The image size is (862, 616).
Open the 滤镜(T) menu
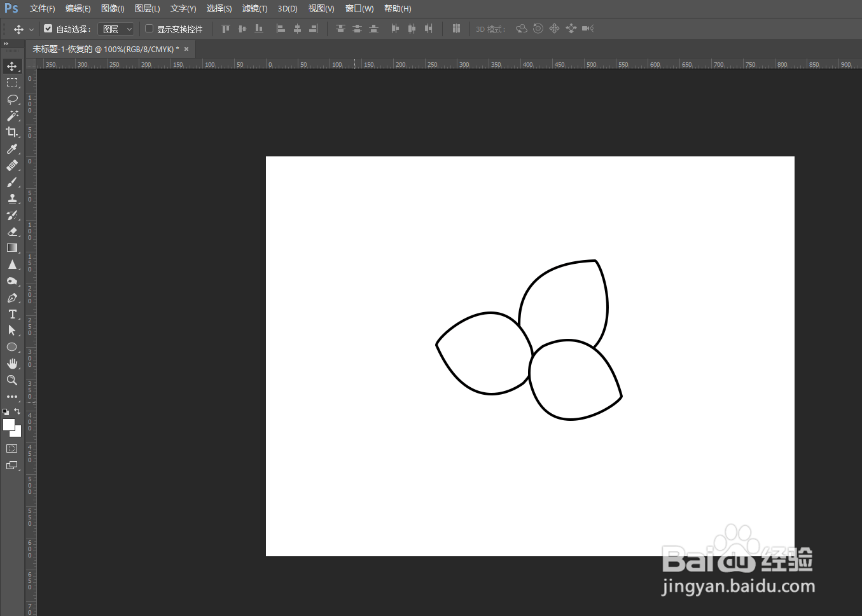click(x=254, y=9)
